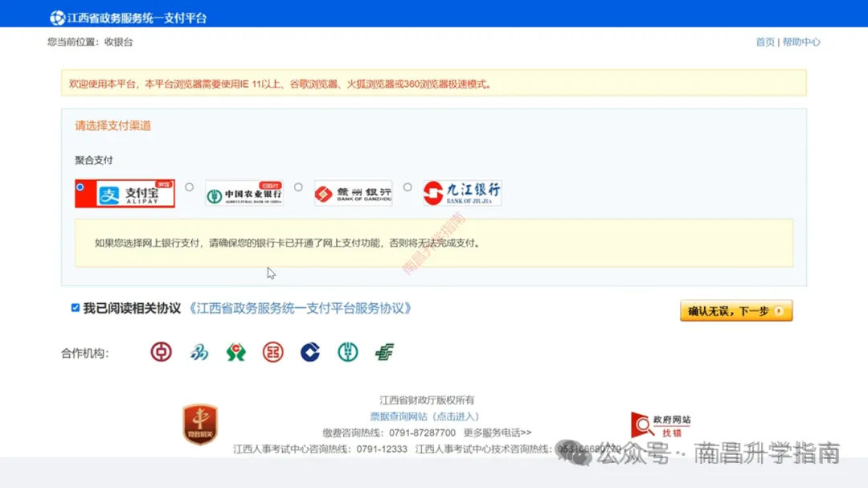The width and height of the screenshot is (868, 488).
Task: Click the Agricultural Bank partner icon
Action: (x=348, y=352)
